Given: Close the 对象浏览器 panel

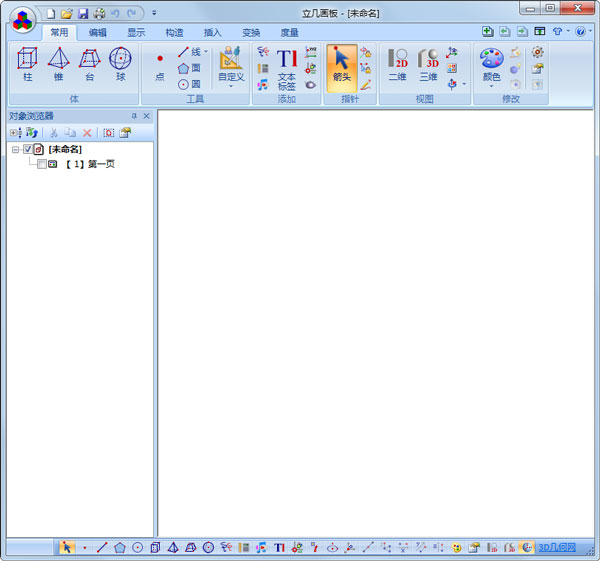Looking at the screenshot, I should (x=146, y=116).
